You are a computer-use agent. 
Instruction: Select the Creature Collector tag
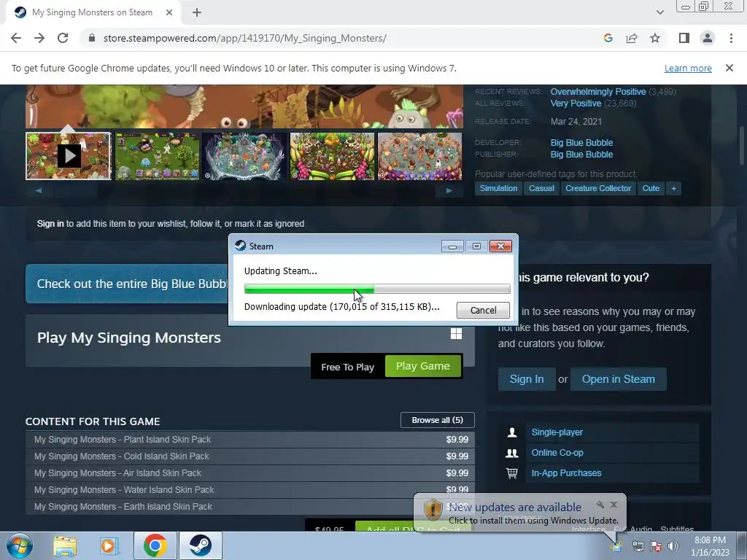[598, 189]
